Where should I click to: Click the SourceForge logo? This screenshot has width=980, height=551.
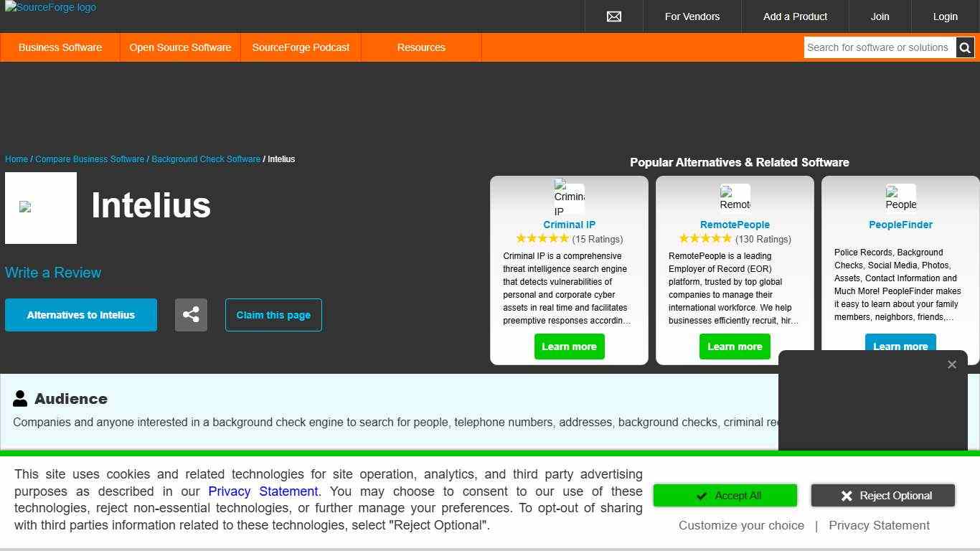point(50,8)
